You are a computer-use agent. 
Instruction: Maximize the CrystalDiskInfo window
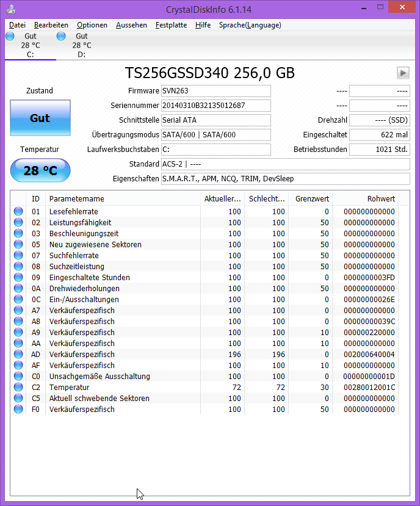point(380,7)
